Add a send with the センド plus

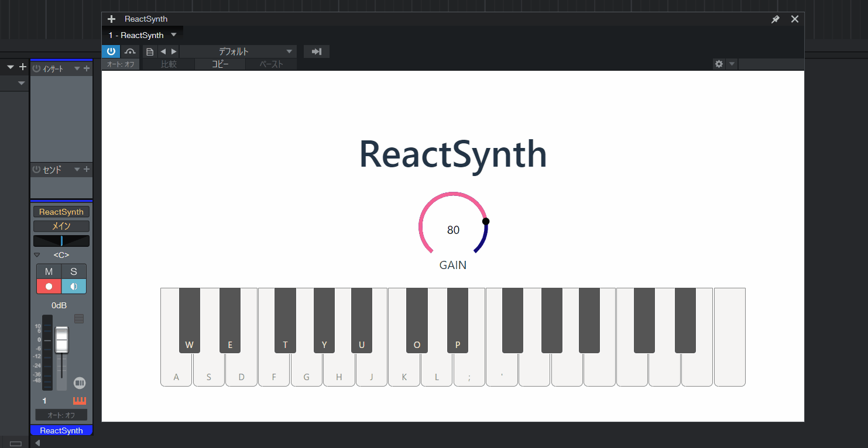click(x=87, y=170)
